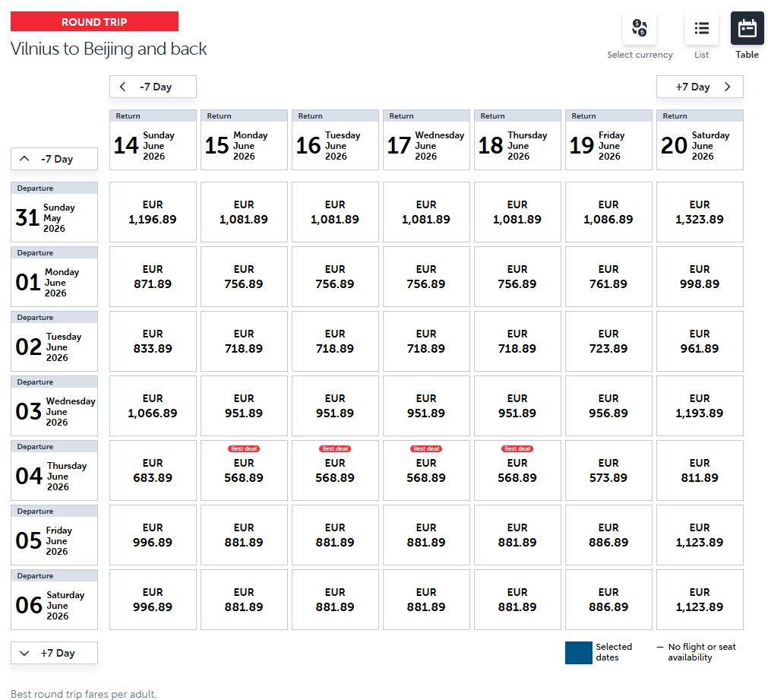Screen dimensions: 768x700
Task: Pick EUR 573.89 fare returning Friday June 19
Action: click(608, 470)
